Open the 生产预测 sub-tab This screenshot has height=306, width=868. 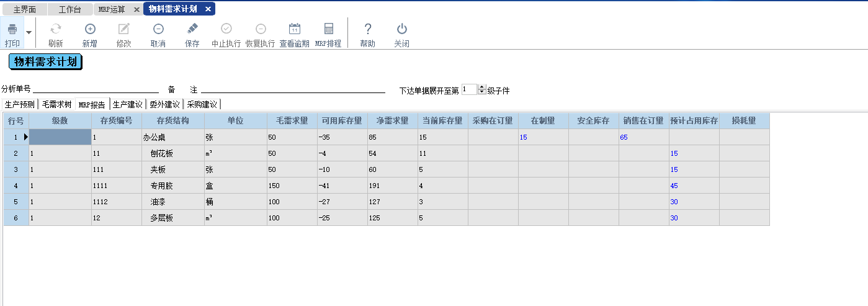point(20,104)
